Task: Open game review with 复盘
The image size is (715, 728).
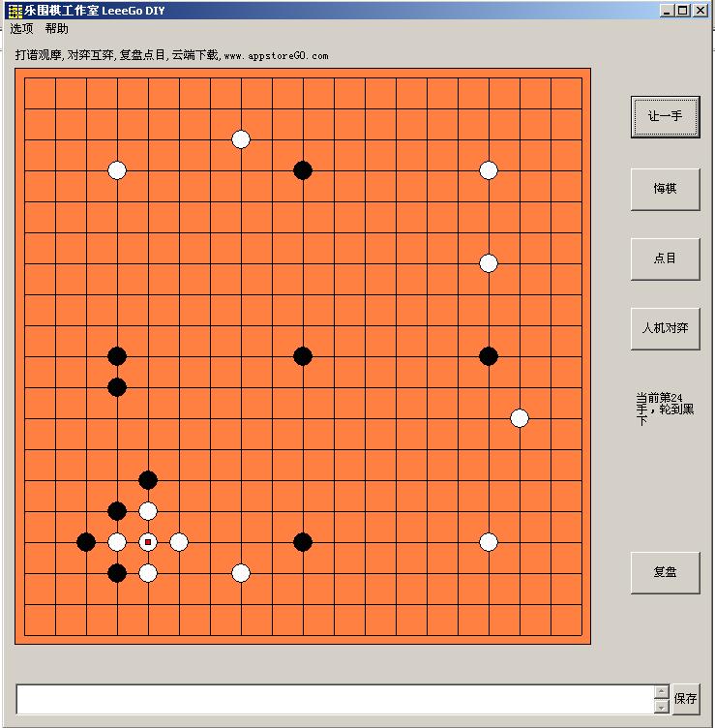Action: coord(665,572)
